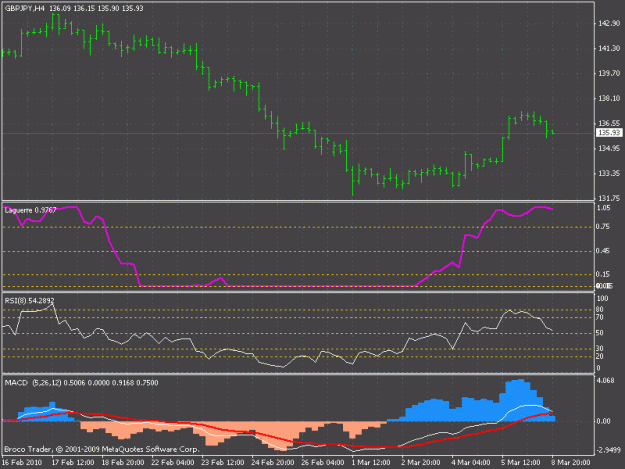Click the MACD scale value 0.00
The width and height of the screenshot is (625, 469).
(604, 421)
